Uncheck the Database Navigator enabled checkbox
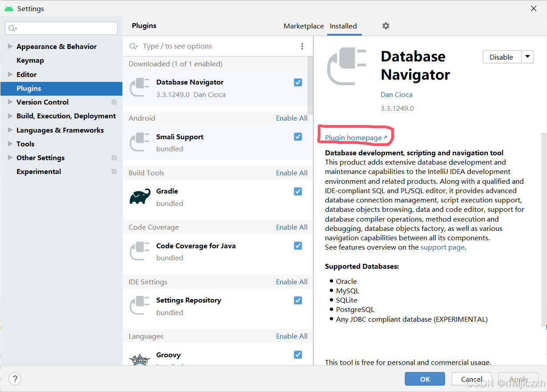 (x=298, y=82)
